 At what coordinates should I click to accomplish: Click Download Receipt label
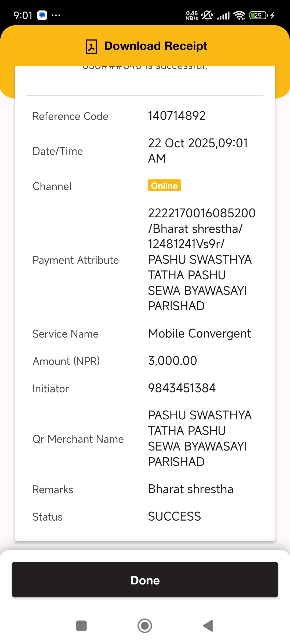coord(156,46)
